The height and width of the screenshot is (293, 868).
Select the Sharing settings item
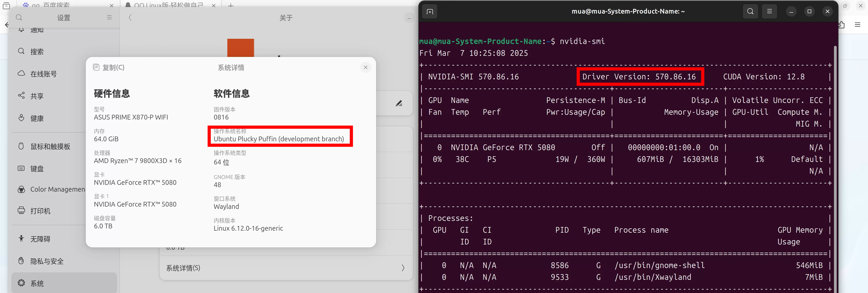tap(37, 96)
